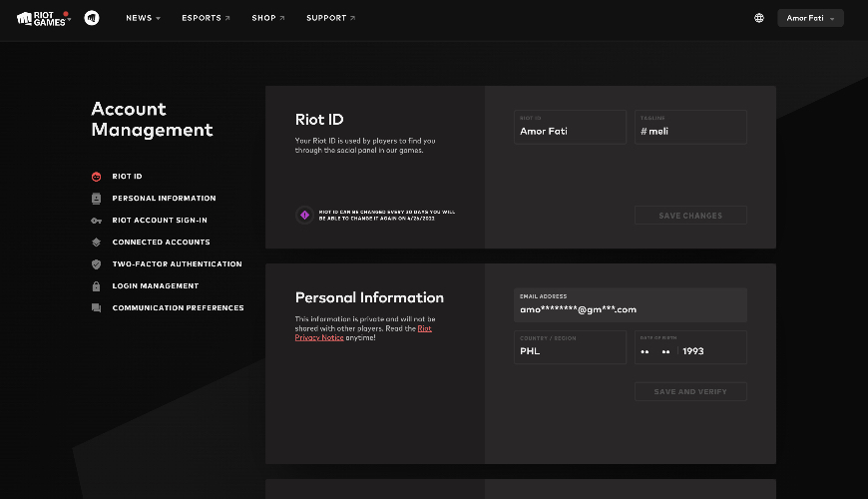The height and width of the screenshot is (499, 868).
Task: Click the Riot ID name field
Action: pos(570,127)
